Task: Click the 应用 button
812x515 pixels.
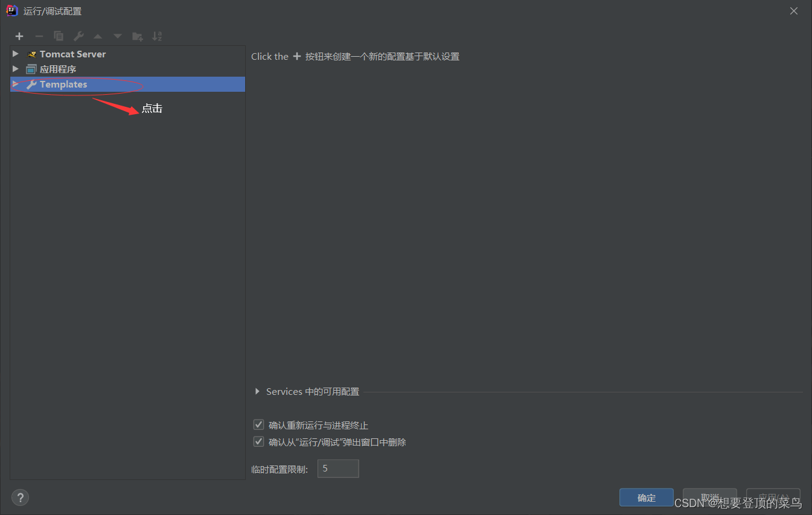Action: pyautogui.click(x=773, y=497)
